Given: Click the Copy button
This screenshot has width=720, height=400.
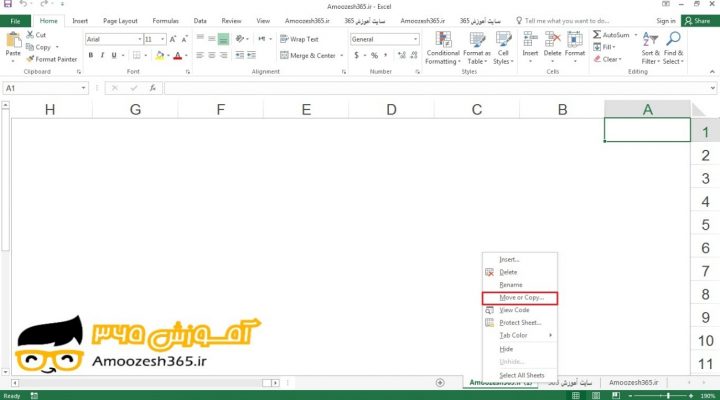Looking at the screenshot, I should (39, 47).
